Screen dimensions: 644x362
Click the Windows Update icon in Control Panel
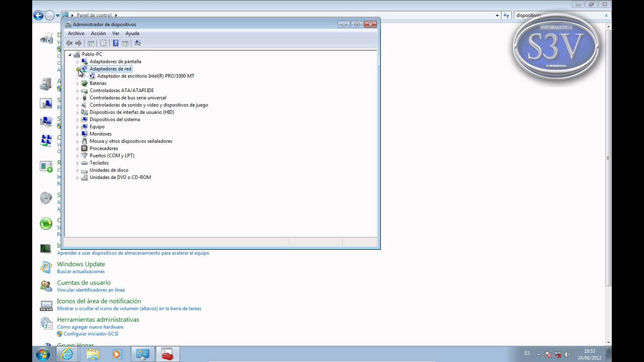(46, 267)
